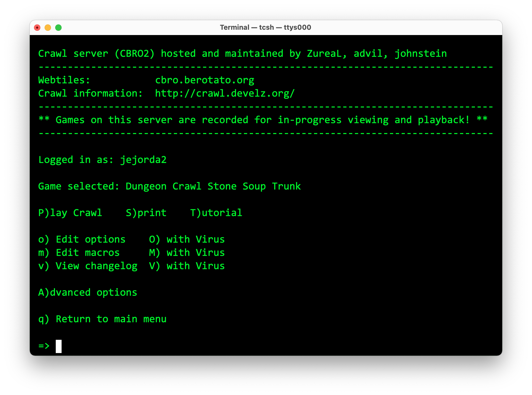Click the Logged in as: jejorda2 line
Image resolution: width=532 pixels, height=395 pixels.
(102, 160)
